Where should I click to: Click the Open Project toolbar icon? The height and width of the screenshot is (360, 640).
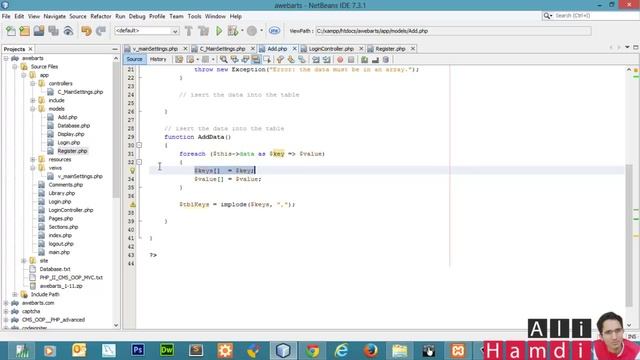pos(39,31)
